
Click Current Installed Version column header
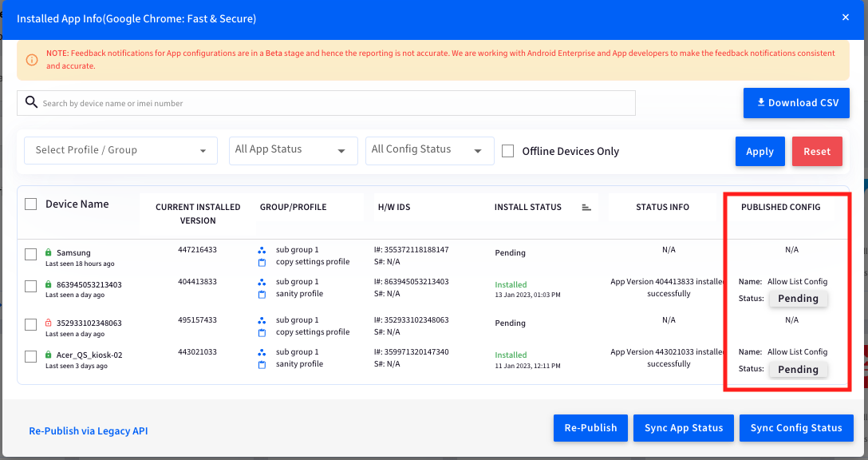198,213
